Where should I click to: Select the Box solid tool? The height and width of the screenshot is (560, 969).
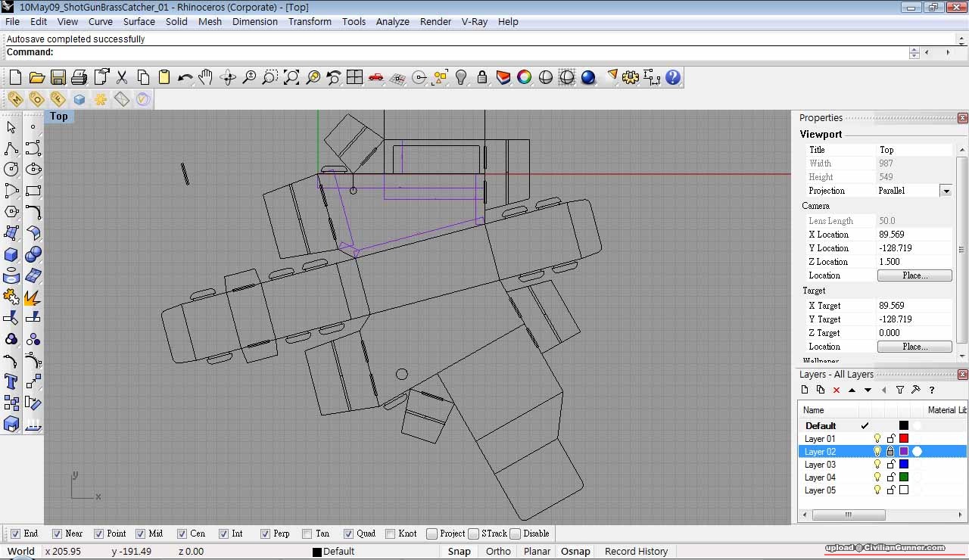(11, 254)
